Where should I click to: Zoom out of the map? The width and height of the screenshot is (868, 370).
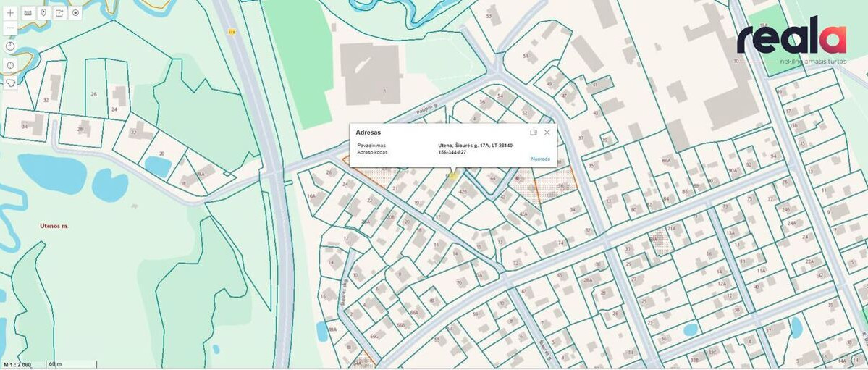point(11,27)
